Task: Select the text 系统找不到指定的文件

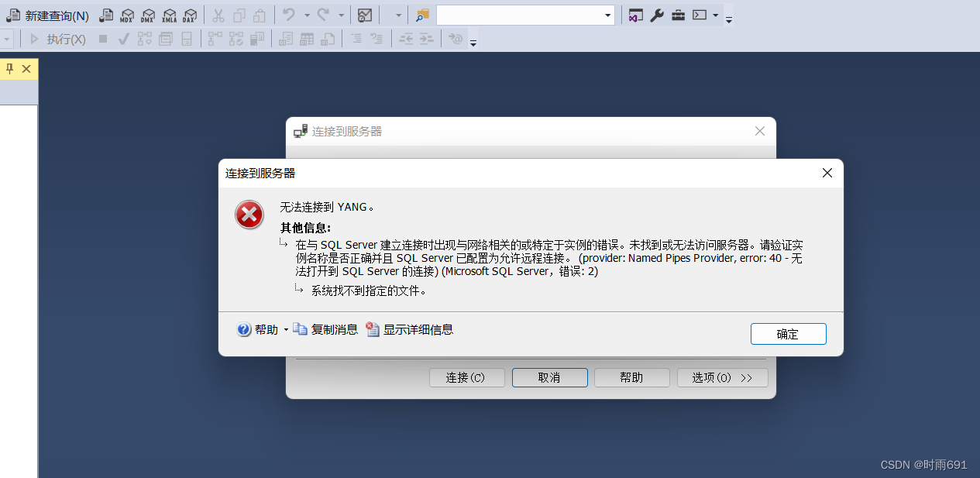Action: [x=369, y=291]
